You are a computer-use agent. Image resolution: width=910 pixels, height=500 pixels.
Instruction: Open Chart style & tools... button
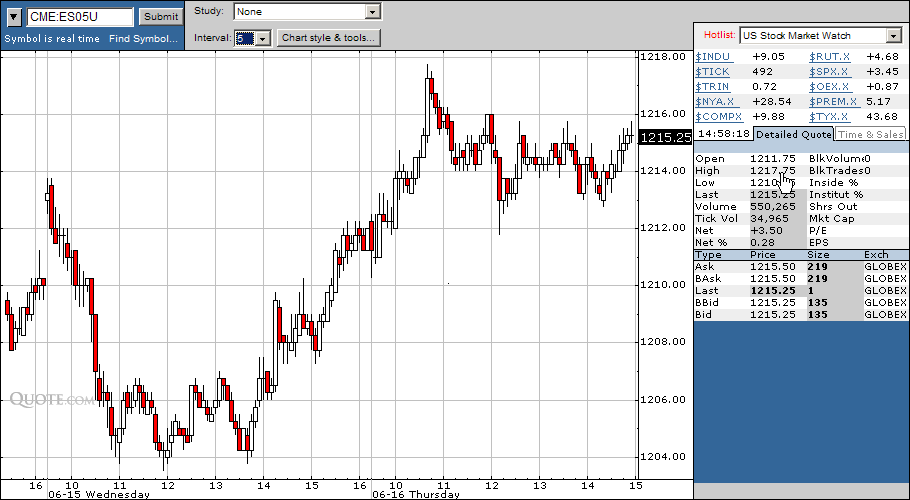[x=328, y=38]
